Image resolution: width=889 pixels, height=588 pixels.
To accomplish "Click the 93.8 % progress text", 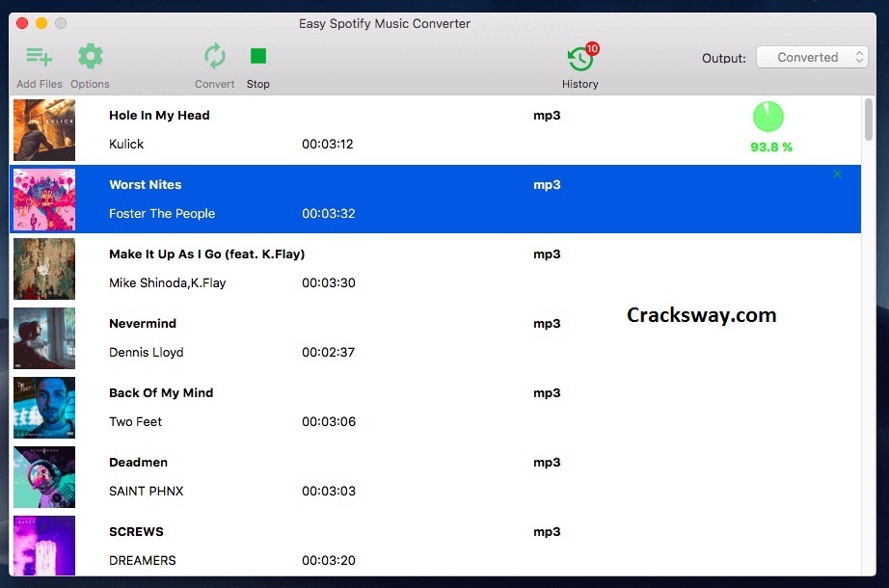I will [x=771, y=147].
